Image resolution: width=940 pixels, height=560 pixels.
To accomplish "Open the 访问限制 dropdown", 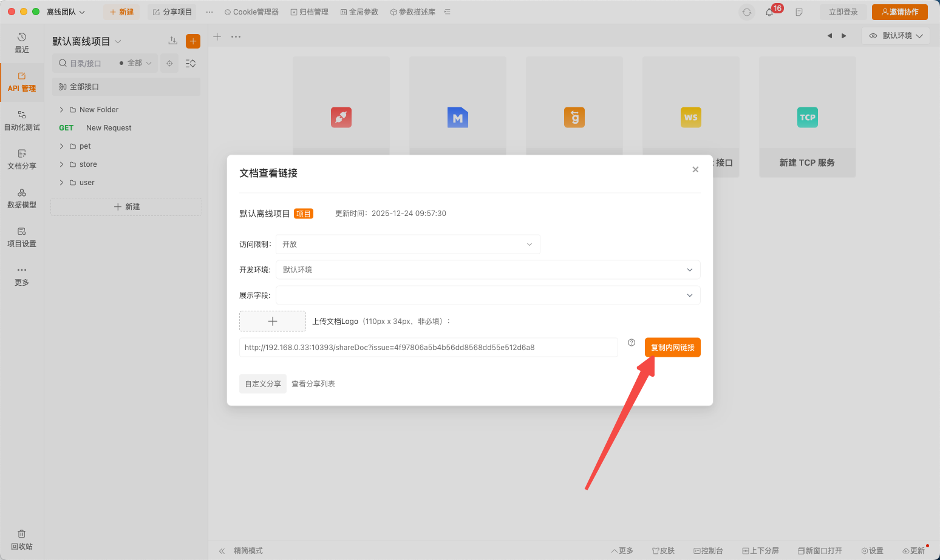I will coord(407,245).
